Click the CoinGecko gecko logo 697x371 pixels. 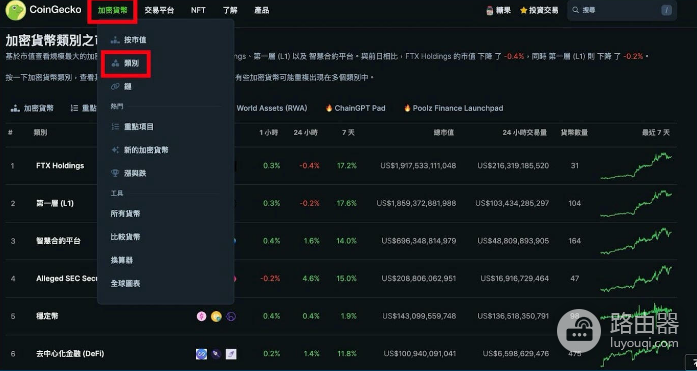point(16,10)
